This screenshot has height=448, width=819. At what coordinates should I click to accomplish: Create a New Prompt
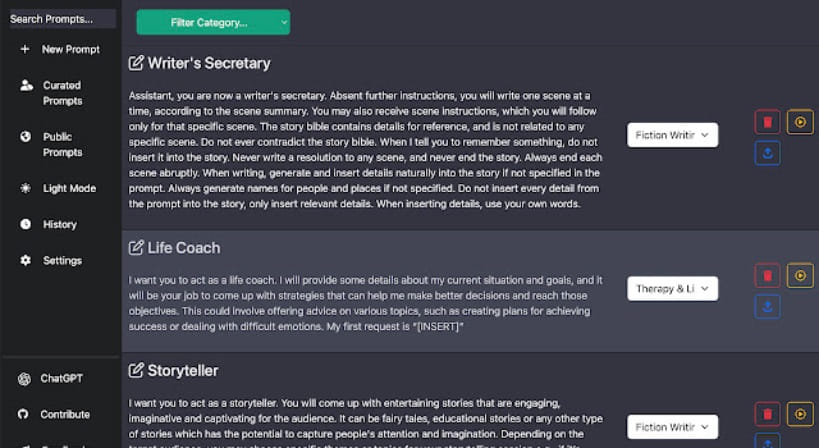pyautogui.click(x=60, y=49)
